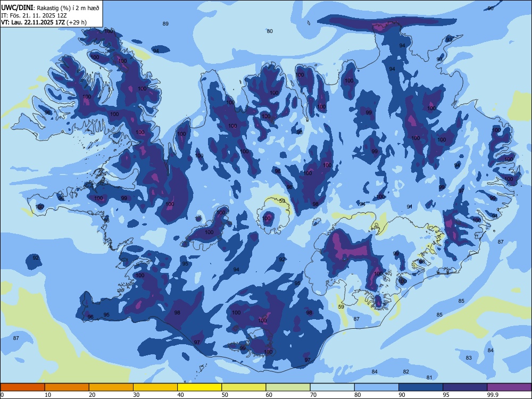
Task: Click the bright yellow 40–50 legend swatch
Action: tap(199, 387)
